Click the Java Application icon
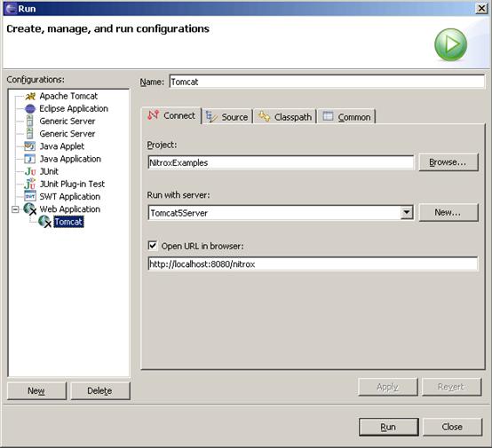Image resolution: width=492 pixels, height=448 pixels. [x=30, y=159]
